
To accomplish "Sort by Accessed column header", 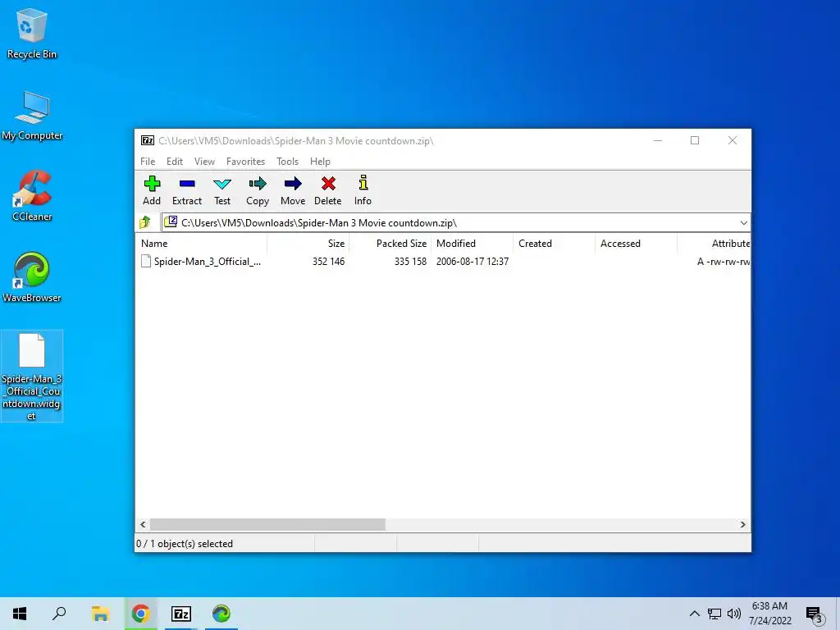I will (636, 243).
